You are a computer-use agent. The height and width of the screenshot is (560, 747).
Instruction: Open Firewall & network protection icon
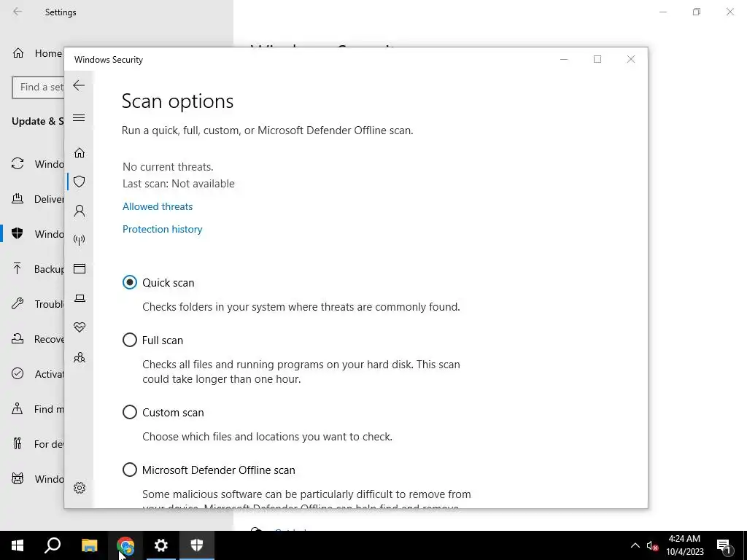[x=80, y=239]
